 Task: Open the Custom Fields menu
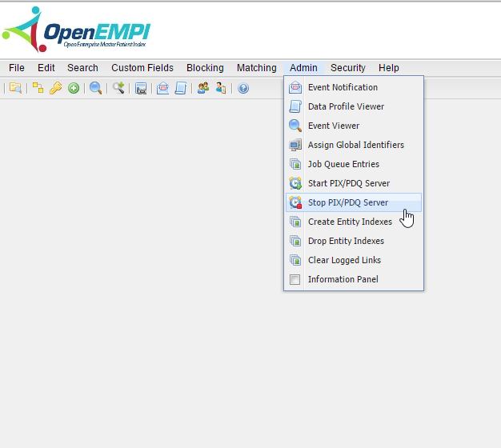coord(142,68)
